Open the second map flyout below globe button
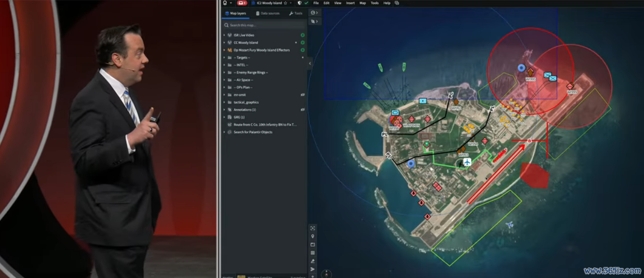 tap(315, 21)
